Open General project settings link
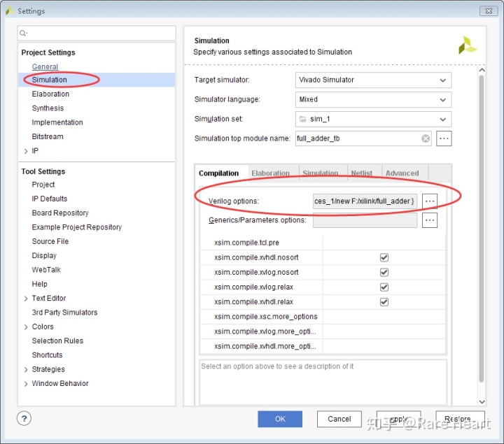 pos(45,67)
